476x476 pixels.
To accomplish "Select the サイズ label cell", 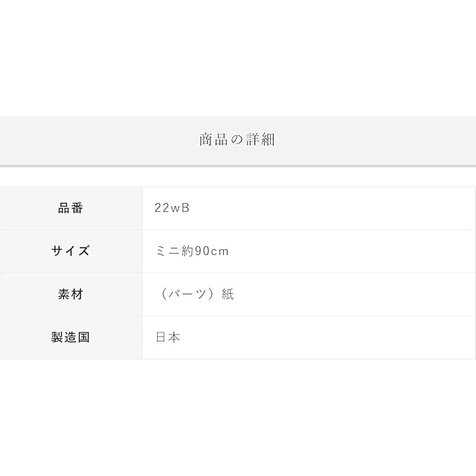I will (x=71, y=251).
